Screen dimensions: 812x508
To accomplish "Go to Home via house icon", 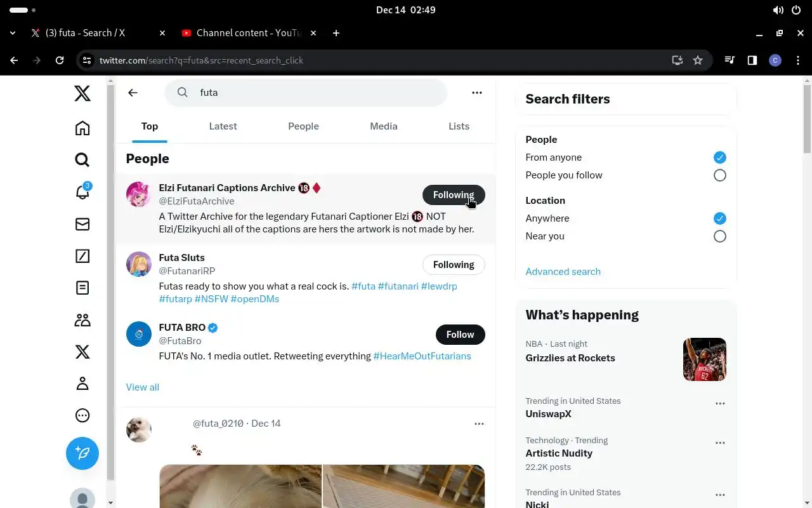I will click(82, 128).
